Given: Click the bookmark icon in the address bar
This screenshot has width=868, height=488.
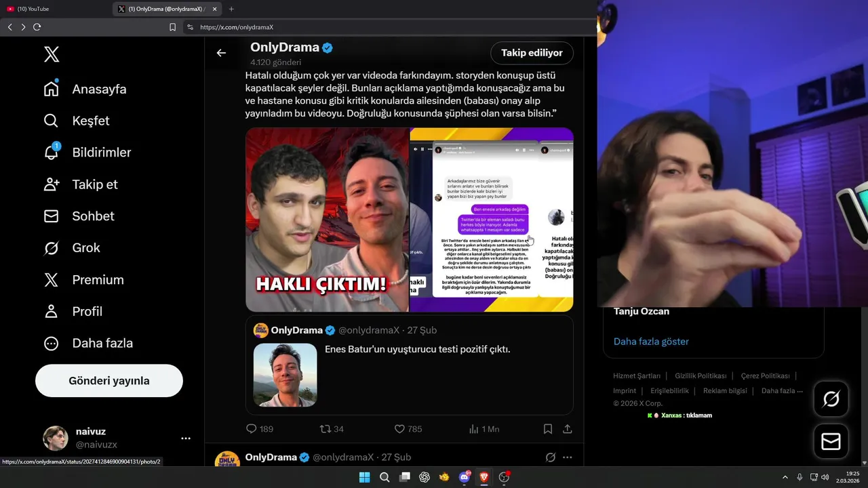Looking at the screenshot, I should [x=172, y=27].
